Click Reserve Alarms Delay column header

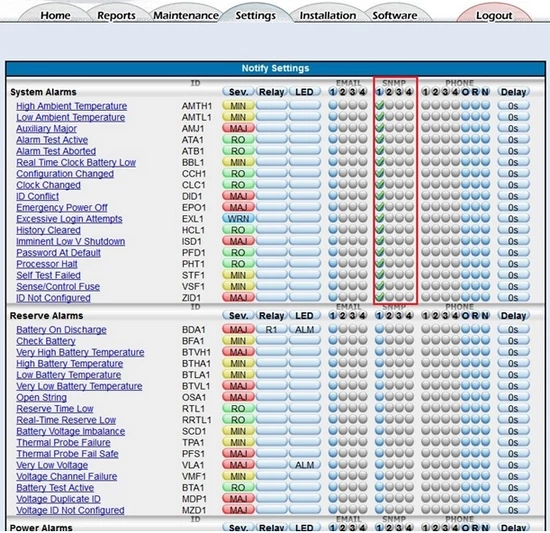pyautogui.click(x=513, y=316)
